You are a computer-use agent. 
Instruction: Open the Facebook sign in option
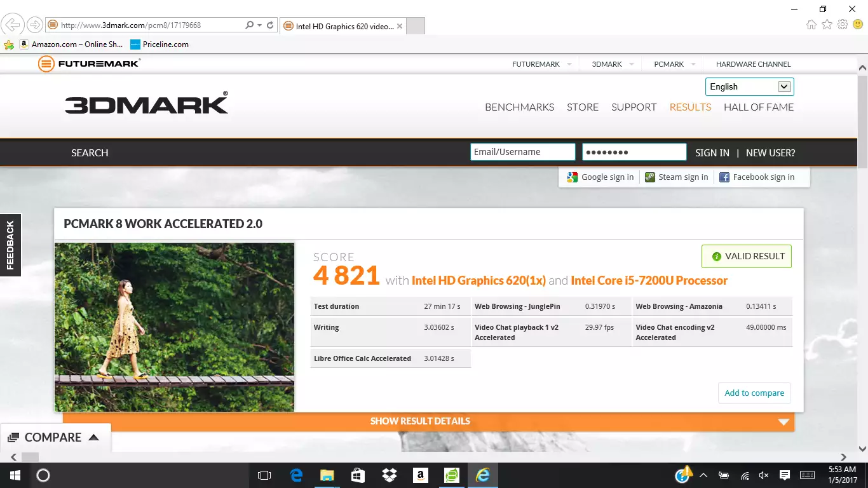pos(757,177)
